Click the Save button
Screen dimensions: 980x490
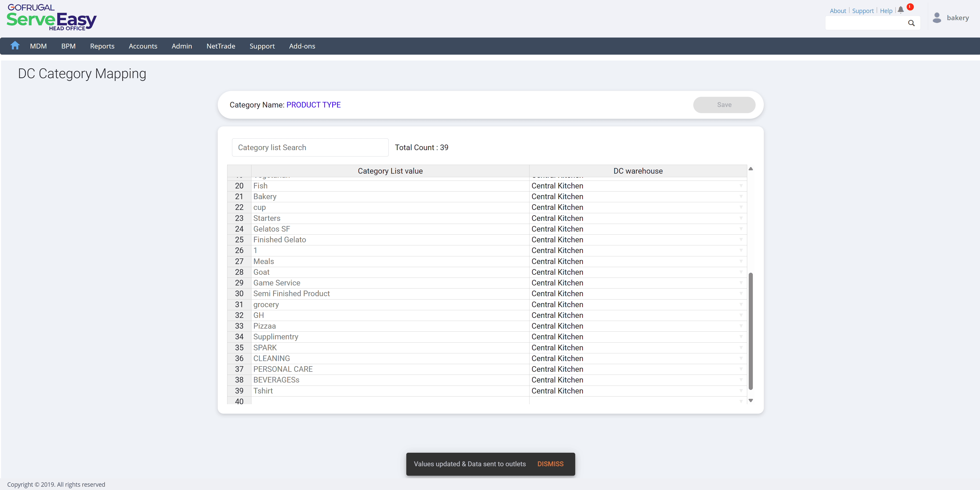(x=724, y=104)
